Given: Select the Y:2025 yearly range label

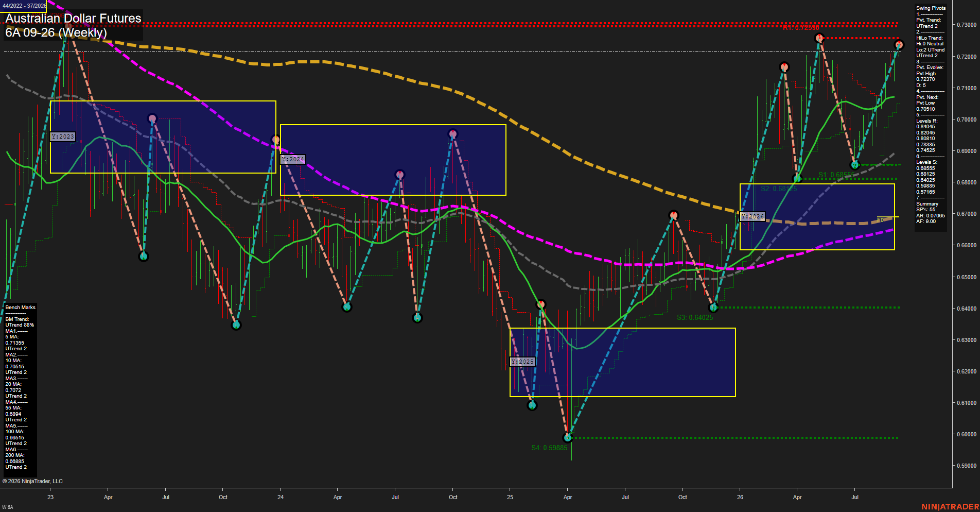Looking at the screenshot, I should coord(522,362).
